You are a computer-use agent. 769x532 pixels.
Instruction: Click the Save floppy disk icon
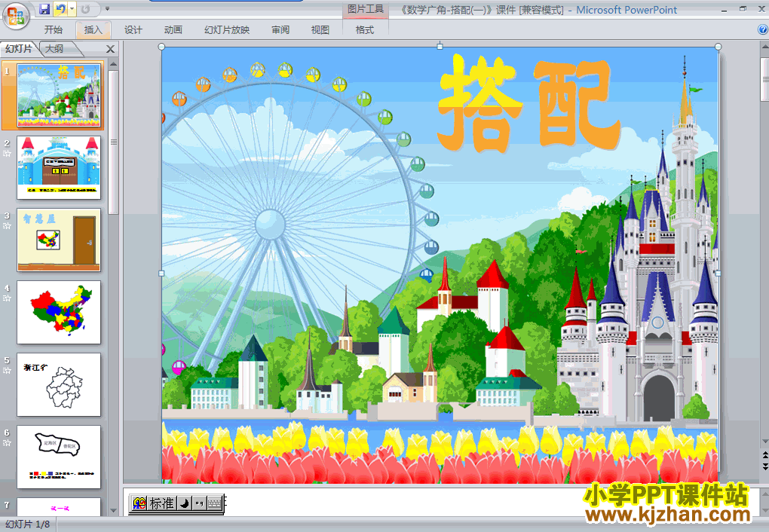(x=44, y=9)
